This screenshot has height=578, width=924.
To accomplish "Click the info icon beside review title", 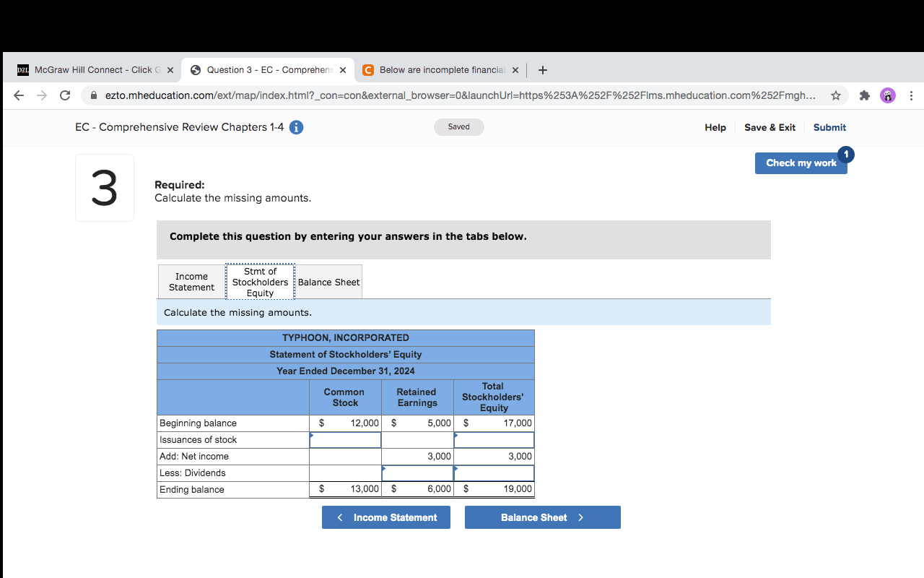I will [x=296, y=127].
